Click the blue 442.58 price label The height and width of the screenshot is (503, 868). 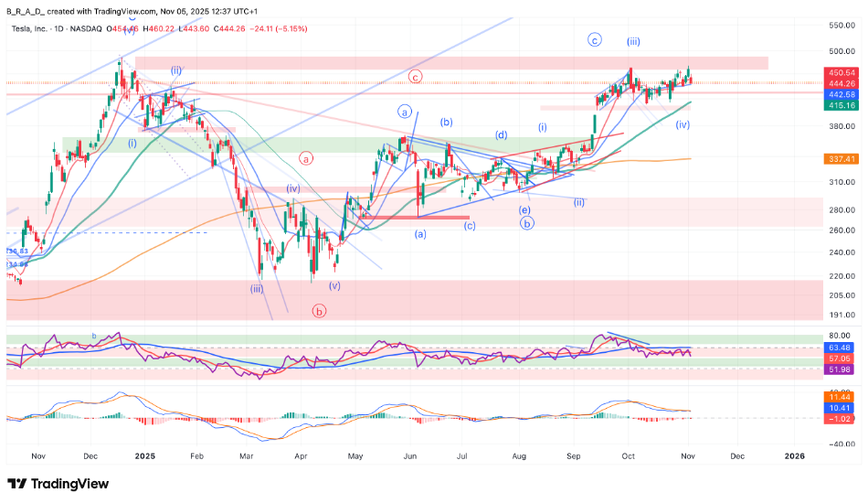tap(842, 94)
